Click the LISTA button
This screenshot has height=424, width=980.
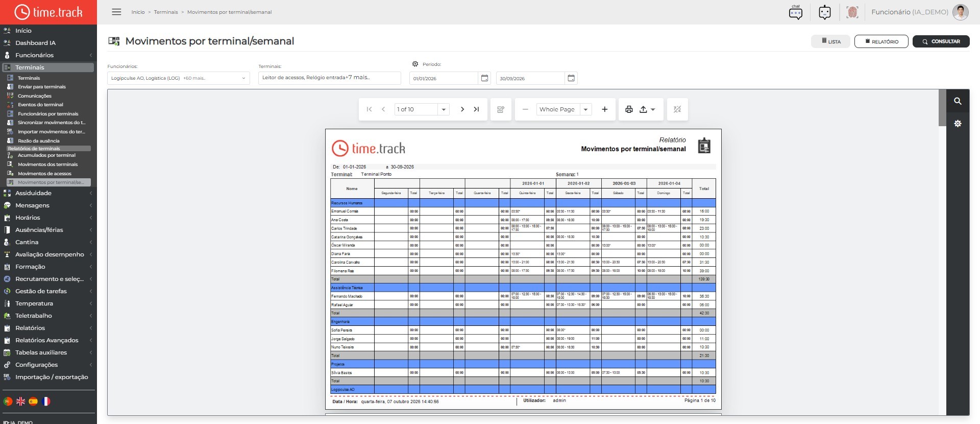pos(831,41)
